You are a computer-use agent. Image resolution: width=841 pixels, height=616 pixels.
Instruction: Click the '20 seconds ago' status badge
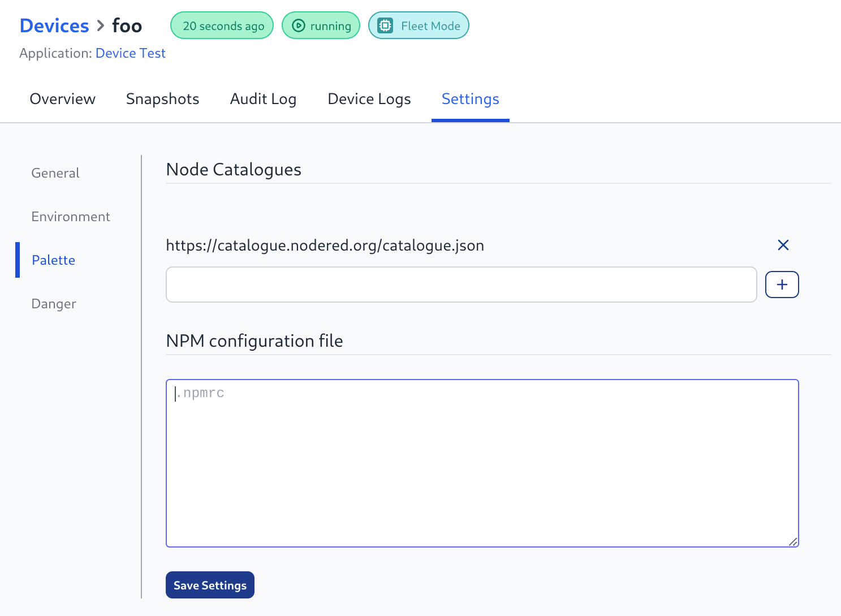pos(221,25)
